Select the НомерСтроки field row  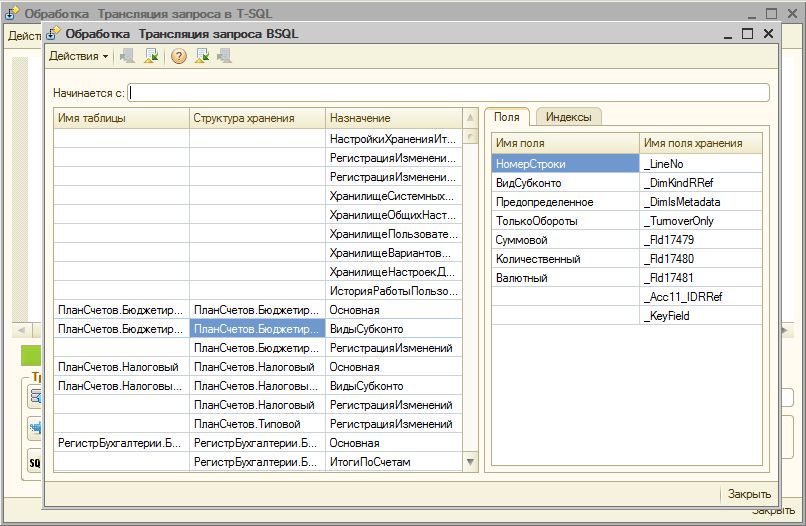tap(564, 163)
